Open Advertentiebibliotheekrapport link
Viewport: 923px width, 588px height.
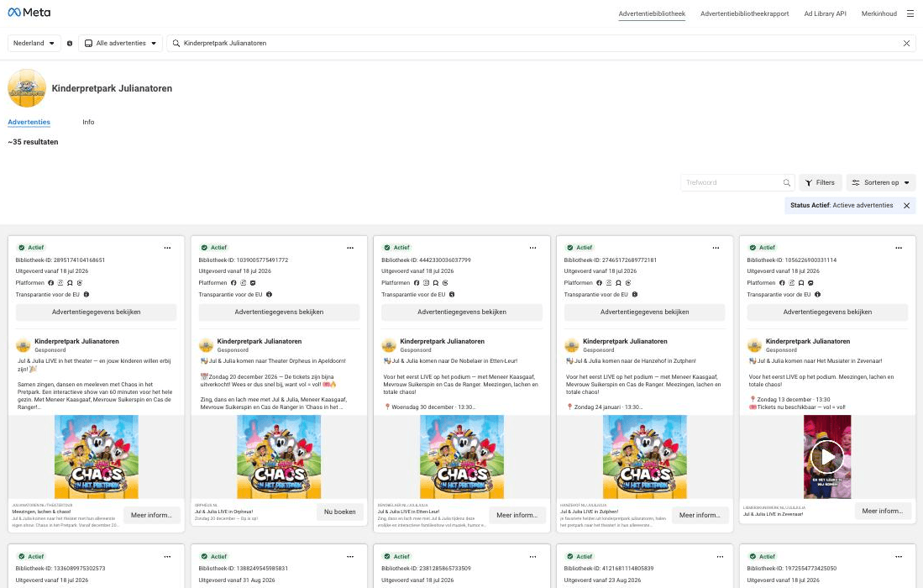coord(745,13)
